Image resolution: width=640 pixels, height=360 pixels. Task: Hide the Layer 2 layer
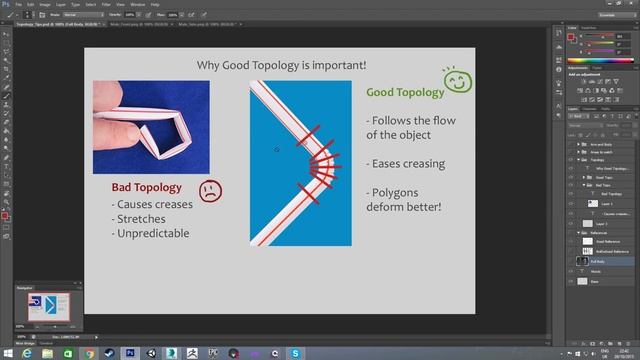tap(571, 224)
